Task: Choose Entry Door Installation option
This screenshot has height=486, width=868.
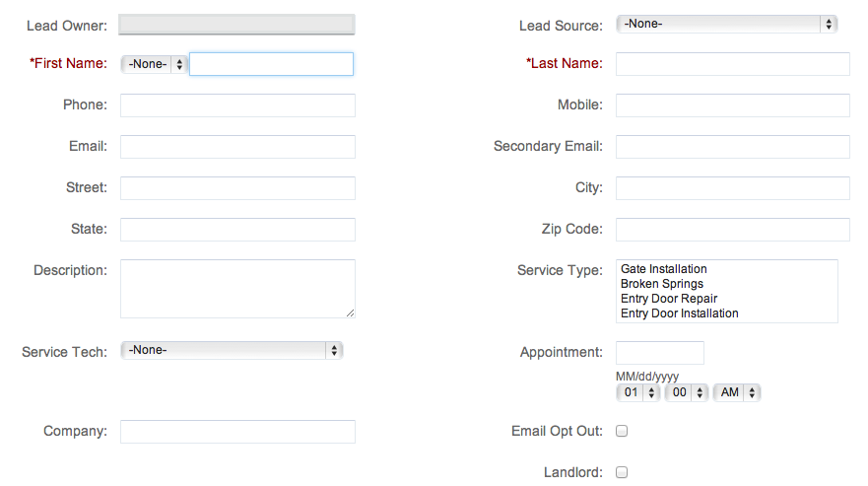Action: click(679, 313)
